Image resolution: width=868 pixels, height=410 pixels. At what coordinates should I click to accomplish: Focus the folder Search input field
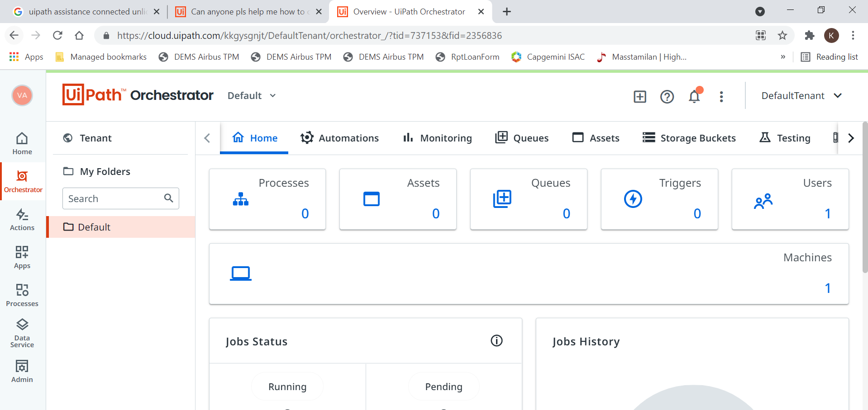pyautogui.click(x=121, y=198)
